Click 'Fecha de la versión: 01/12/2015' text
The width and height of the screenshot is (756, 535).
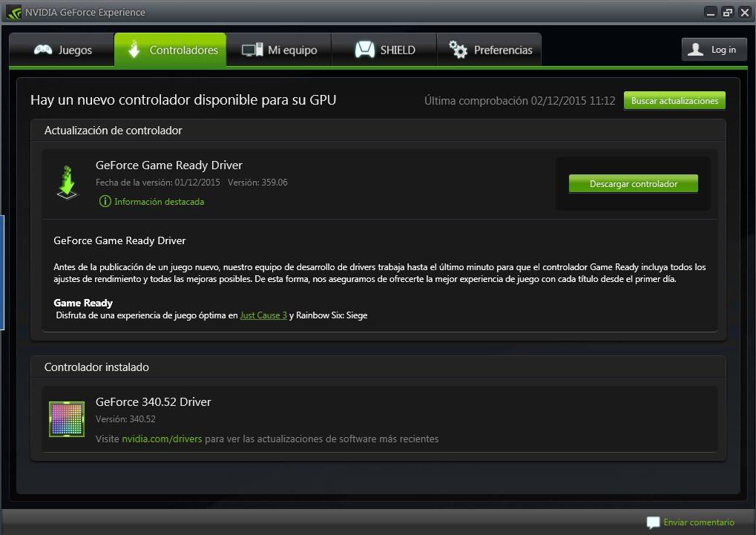(158, 183)
